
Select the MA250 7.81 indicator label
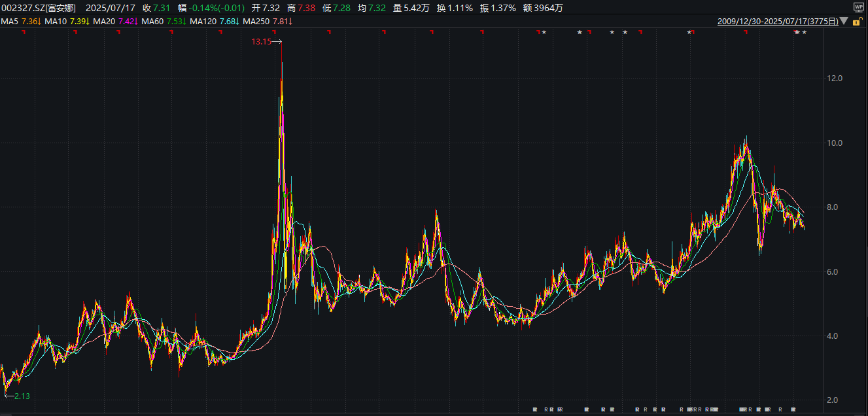268,22
